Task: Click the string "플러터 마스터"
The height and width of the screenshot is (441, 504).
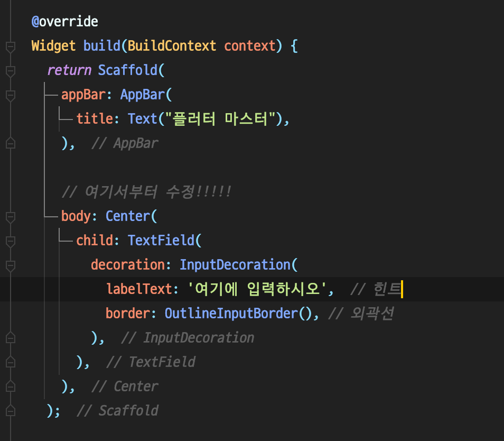Action: 220,118
